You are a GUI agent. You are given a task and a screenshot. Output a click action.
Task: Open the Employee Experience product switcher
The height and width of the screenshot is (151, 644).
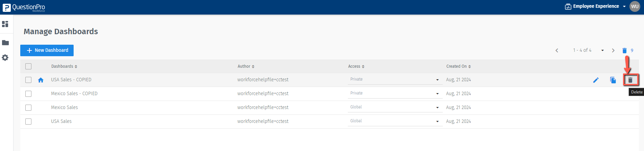coord(596,6)
